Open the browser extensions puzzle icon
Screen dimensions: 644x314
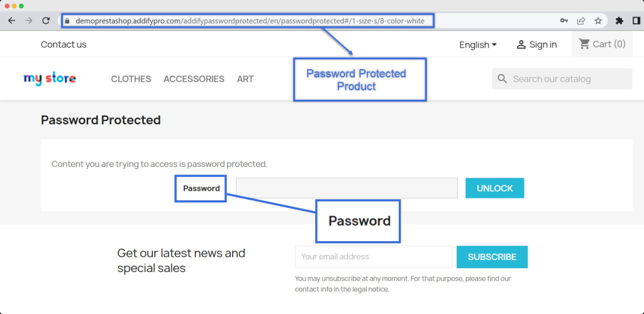(619, 21)
